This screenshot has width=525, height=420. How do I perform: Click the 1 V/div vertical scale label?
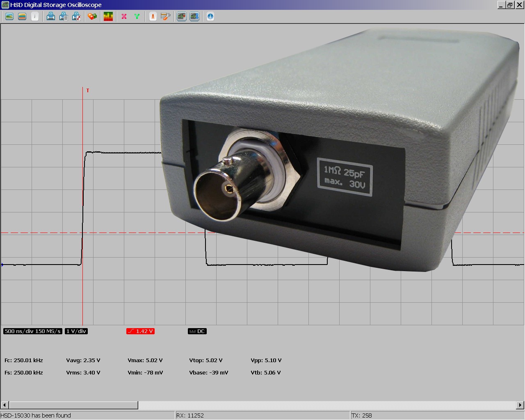(76, 331)
